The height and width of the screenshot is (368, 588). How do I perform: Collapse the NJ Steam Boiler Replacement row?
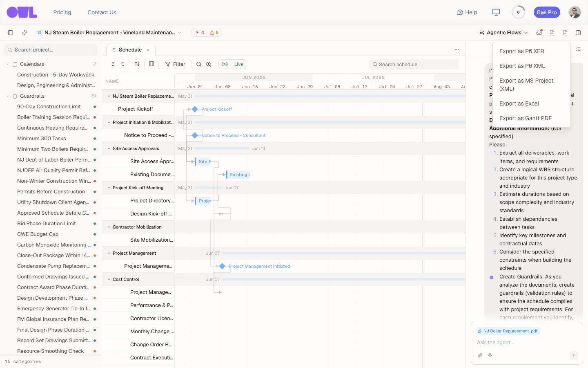[109, 96]
